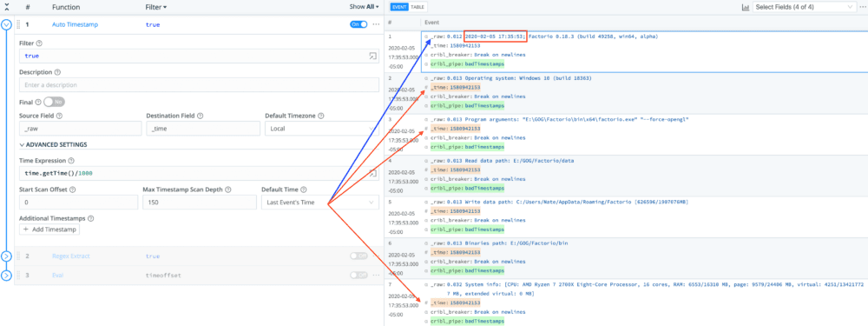Show help for Start Scan Offset
This screenshot has width=868, height=326.
pos(73,190)
